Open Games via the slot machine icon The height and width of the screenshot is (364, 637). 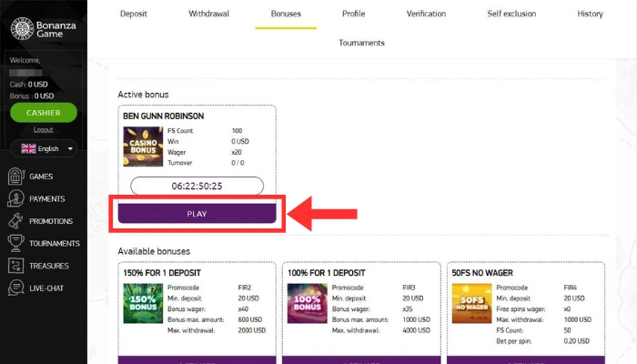click(15, 177)
